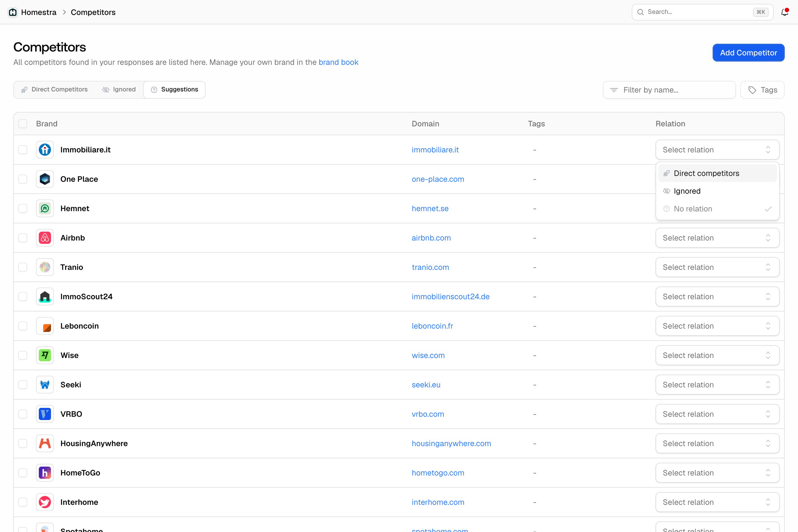
Task: Check the Leboncoin row checkbox
Action: pos(23,326)
